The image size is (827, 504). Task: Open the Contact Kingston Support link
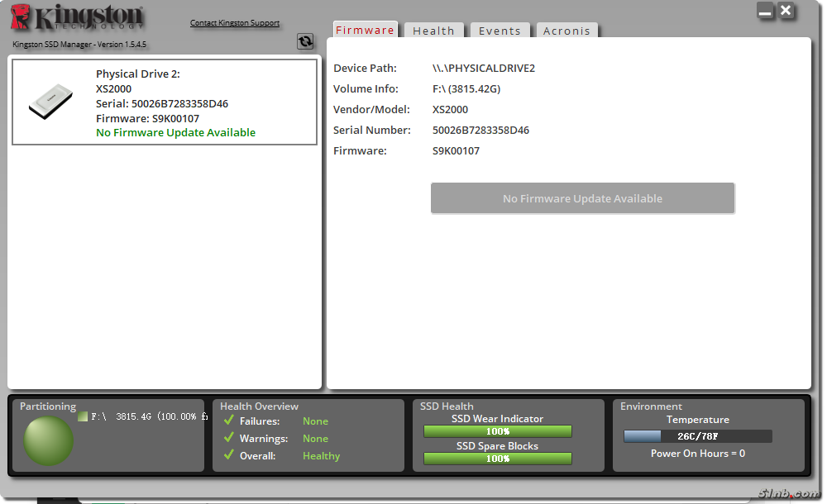point(235,23)
